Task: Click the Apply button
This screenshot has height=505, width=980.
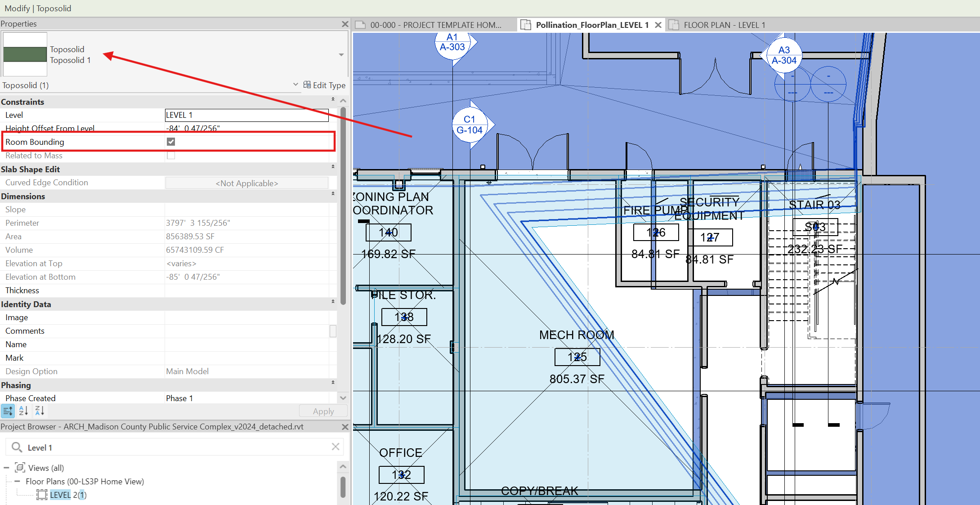Action: point(323,411)
